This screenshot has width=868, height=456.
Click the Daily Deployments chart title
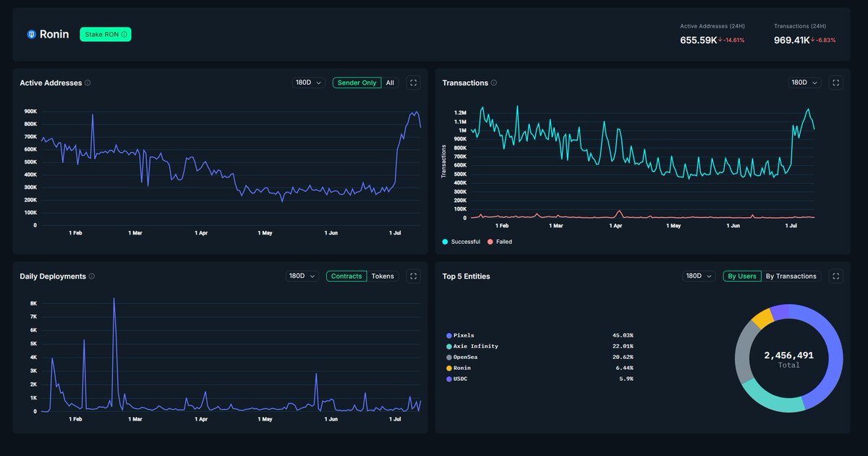click(53, 276)
